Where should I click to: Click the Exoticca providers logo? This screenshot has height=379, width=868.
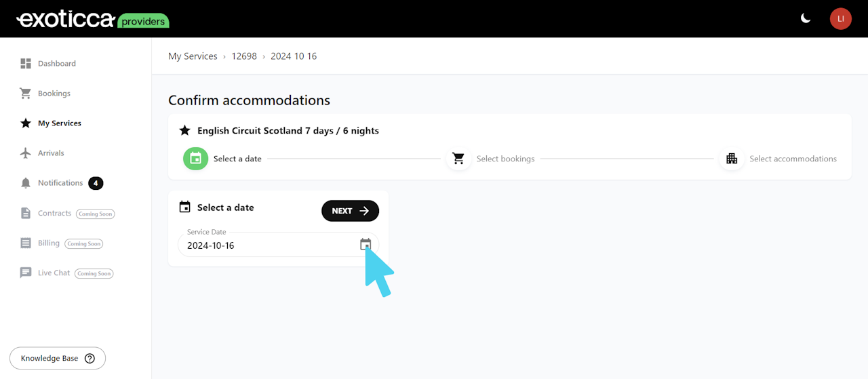click(x=93, y=19)
